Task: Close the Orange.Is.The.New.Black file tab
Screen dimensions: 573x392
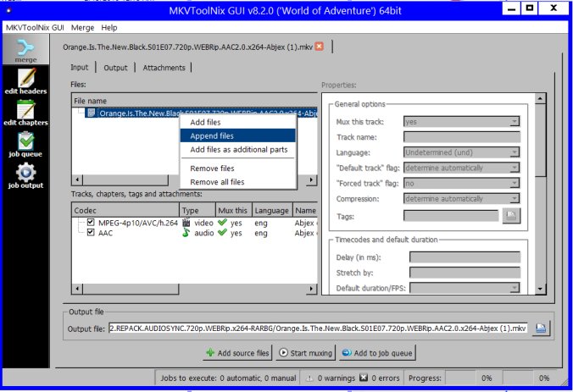Action: click(320, 47)
